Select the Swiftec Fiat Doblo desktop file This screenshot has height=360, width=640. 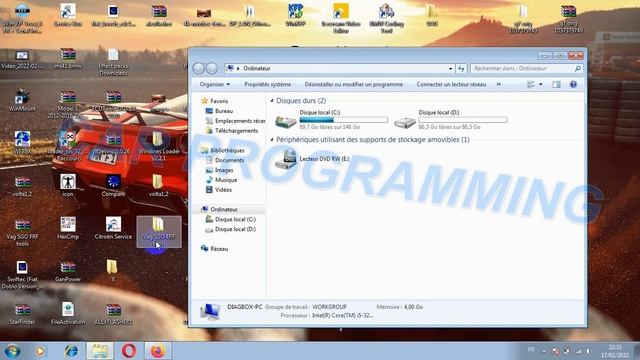22,274
